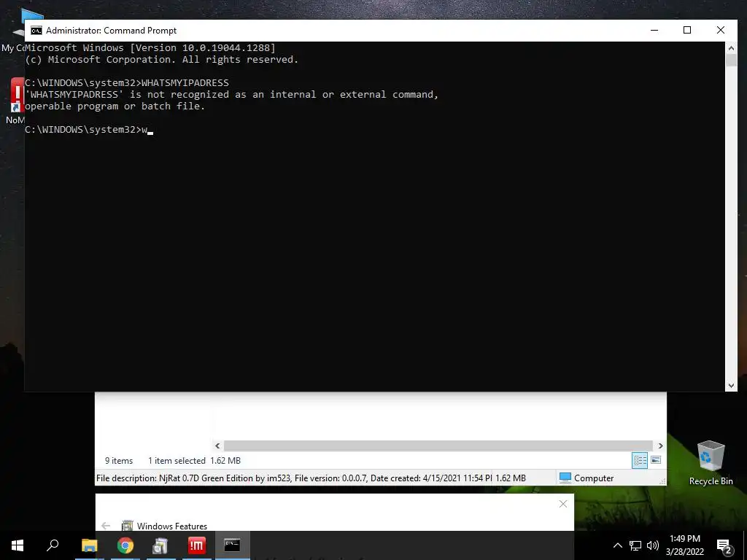Click the red NoM desktop shortcut icon
The width and height of the screenshot is (747, 560).
[x=18, y=95]
